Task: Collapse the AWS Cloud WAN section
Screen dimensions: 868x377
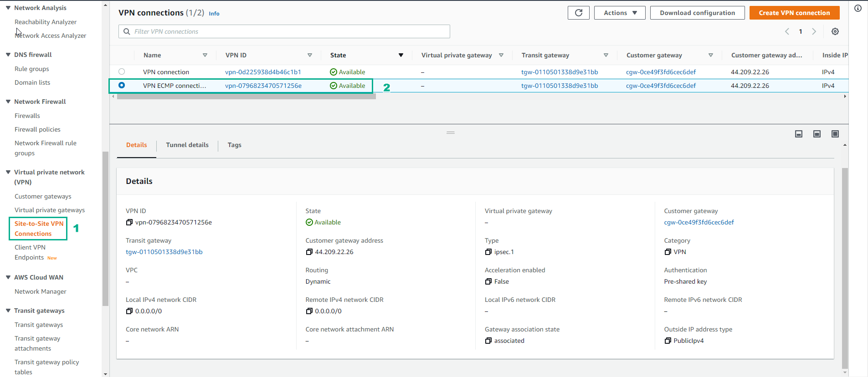Action: pyautogui.click(x=8, y=277)
